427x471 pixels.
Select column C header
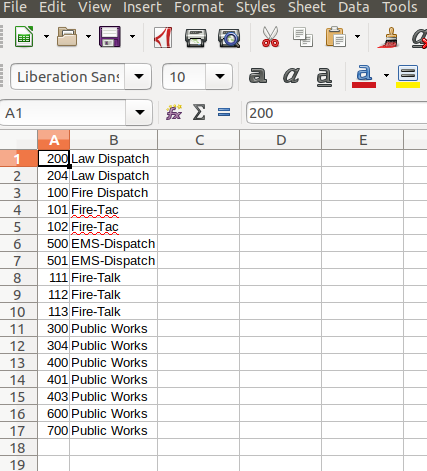click(199, 140)
